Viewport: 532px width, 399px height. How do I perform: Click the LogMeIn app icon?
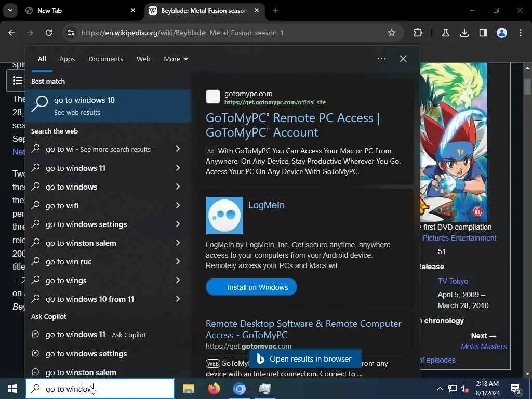pyautogui.click(x=224, y=216)
